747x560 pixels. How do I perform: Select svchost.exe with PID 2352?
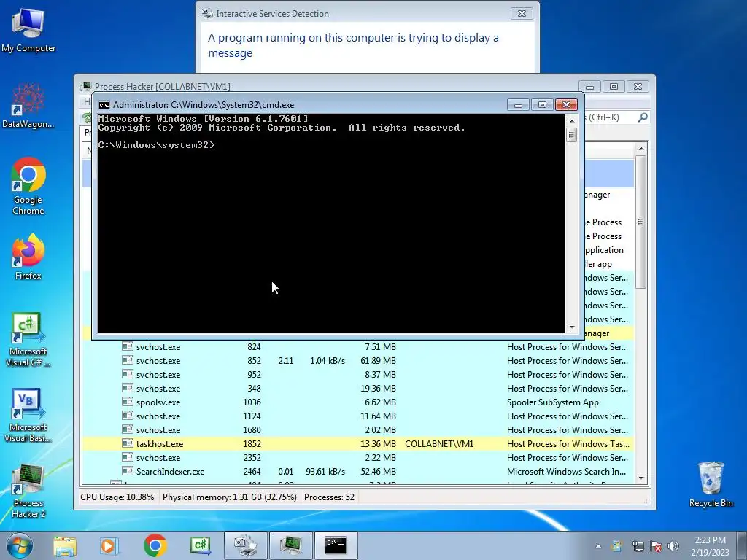[357, 458]
